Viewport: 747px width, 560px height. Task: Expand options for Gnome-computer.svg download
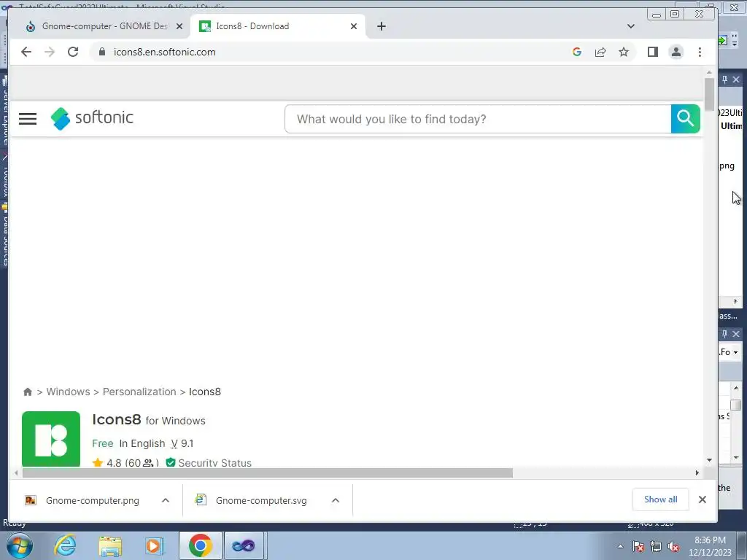pyautogui.click(x=336, y=500)
